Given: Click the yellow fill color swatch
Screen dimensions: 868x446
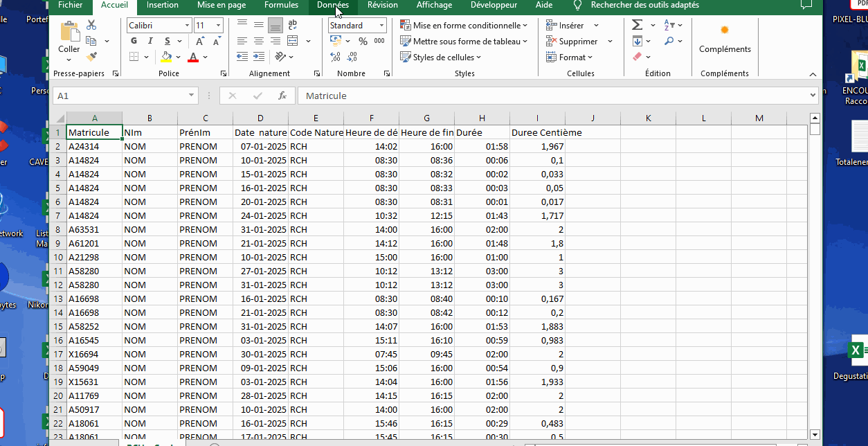Looking at the screenshot, I should pos(166,57).
